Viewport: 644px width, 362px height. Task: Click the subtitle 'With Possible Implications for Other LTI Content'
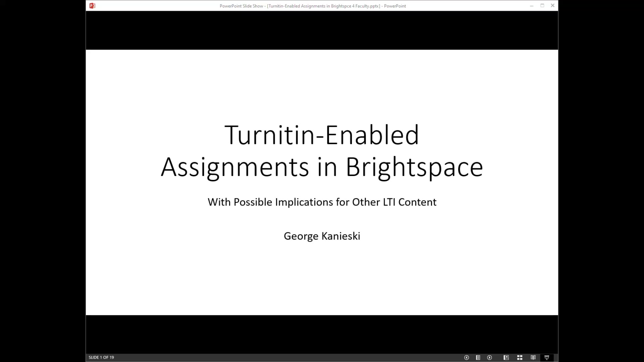pyautogui.click(x=322, y=202)
